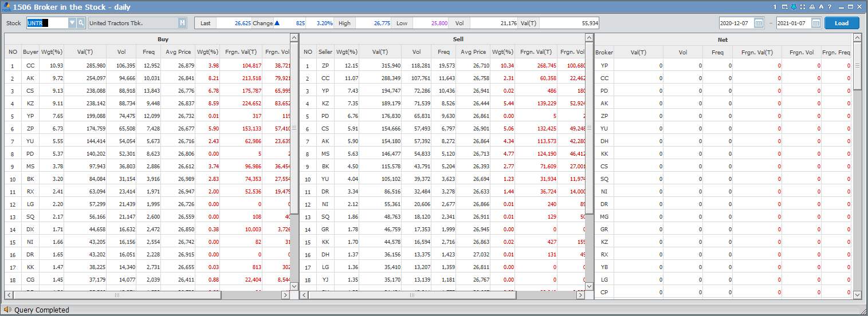Open the start date calendar picker
Image resolution: width=868 pixels, height=316 pixels.
pyautogui.click(x=759, y=23)
